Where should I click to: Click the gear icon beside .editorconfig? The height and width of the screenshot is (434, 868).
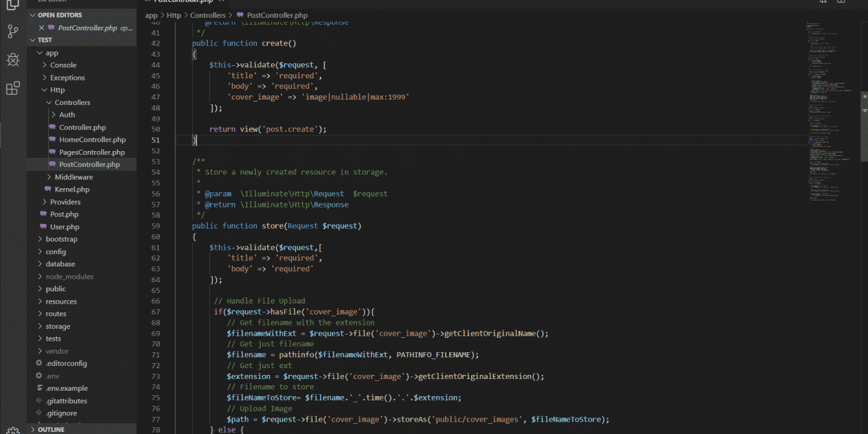39,363
